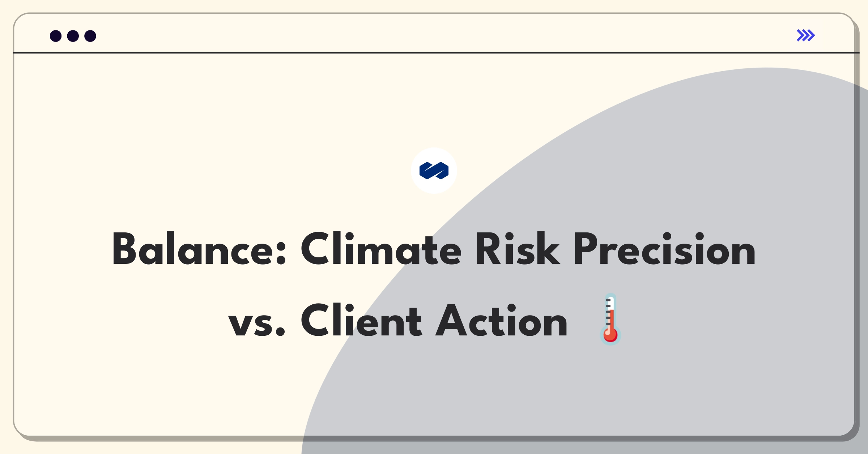Click the first dark dot in header
This screenshot has width=868, height=454.
click(x=56, y=36)
